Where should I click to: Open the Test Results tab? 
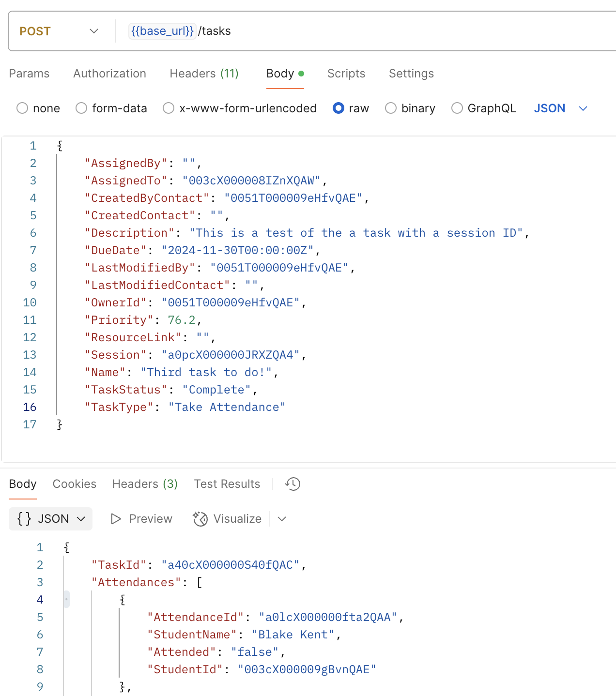pos(227,484)
